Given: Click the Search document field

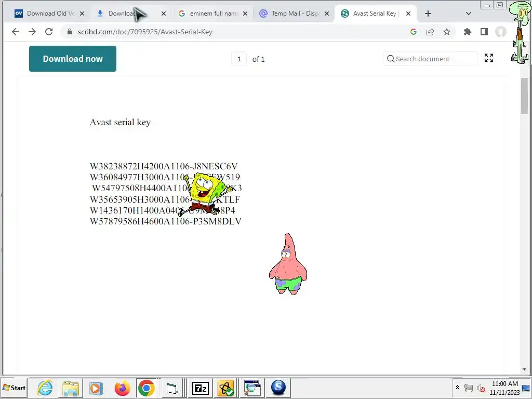Looking at the screenshot, I should [430, 59].
